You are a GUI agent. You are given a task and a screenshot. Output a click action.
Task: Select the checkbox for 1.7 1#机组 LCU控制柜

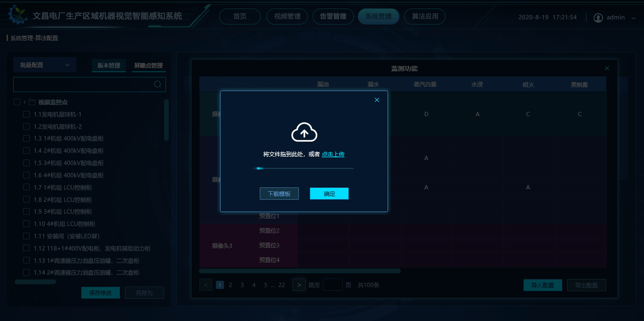pos(26,187)
